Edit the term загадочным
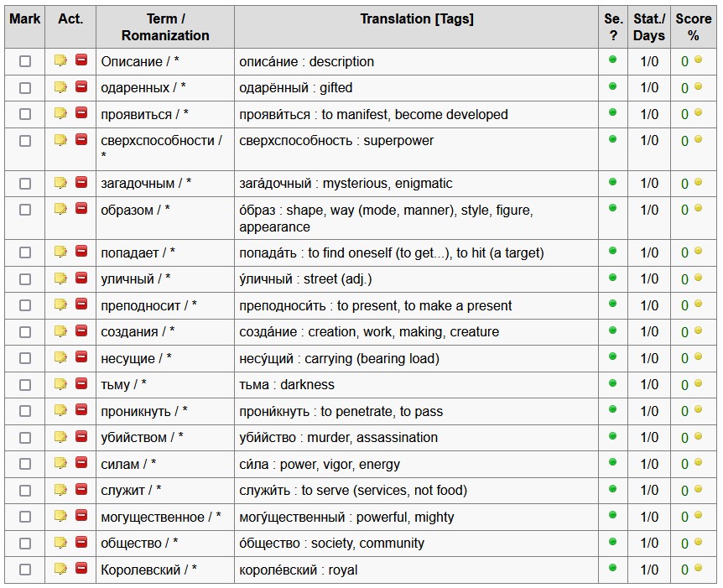The width and height of the screenshot is (723, 588). pyautogui.click(x=60, y=182)
